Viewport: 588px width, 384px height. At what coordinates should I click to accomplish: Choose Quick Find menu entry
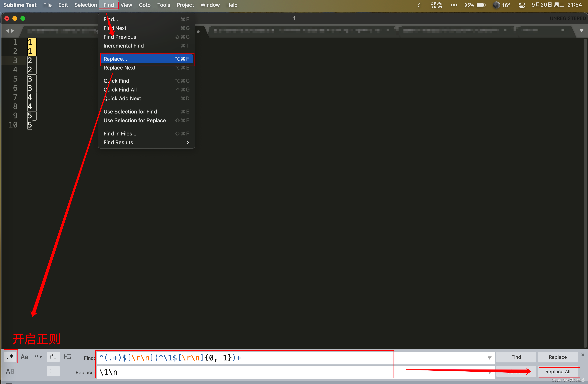click(x=147, y=81)
